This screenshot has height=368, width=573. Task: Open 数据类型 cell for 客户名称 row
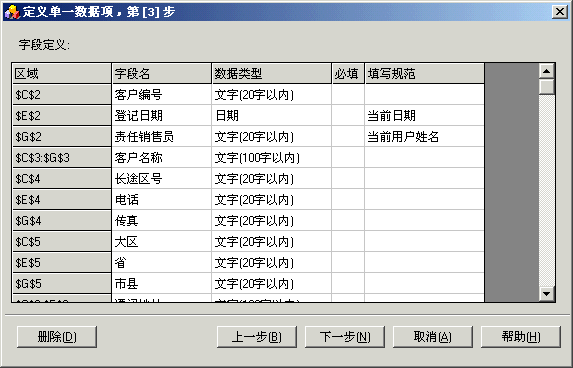tap(272, 158)
